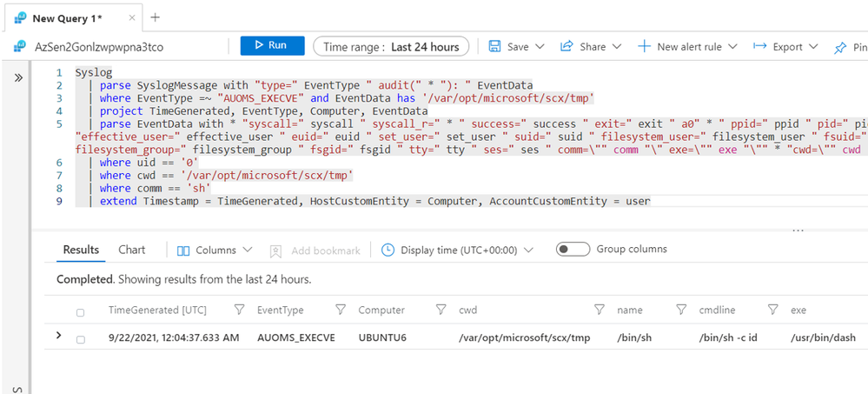Expand the Share dropdown arrow

[x=617, y=47]
